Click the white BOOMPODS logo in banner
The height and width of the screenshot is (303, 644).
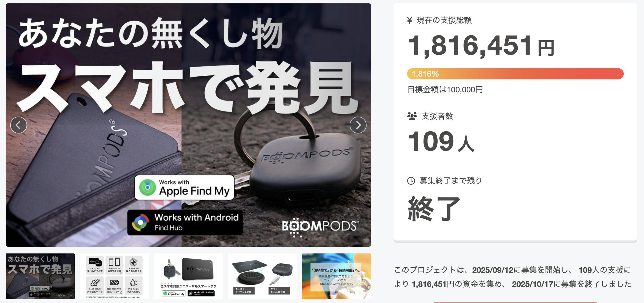tap(320, 227)
